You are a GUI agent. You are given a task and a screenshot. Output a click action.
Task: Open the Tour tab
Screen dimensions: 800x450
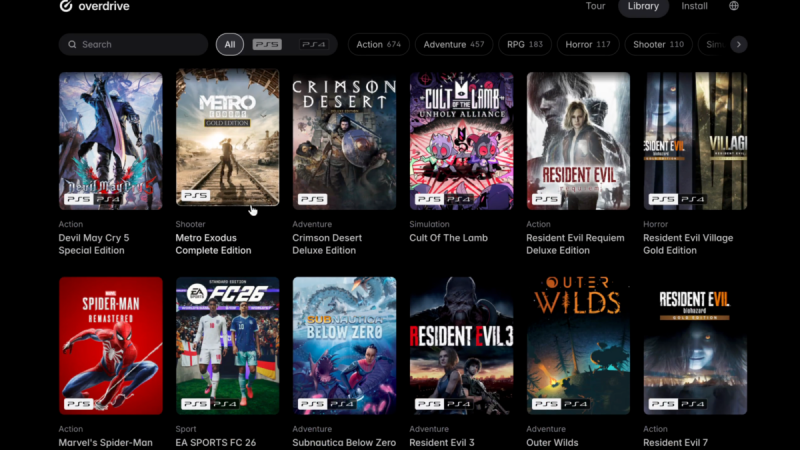tap(595, 6)
